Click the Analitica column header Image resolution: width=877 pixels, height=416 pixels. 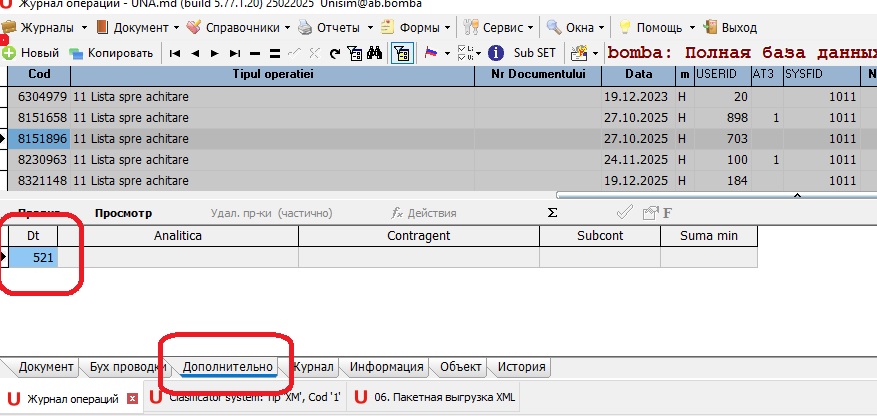[x=178, y=236]
